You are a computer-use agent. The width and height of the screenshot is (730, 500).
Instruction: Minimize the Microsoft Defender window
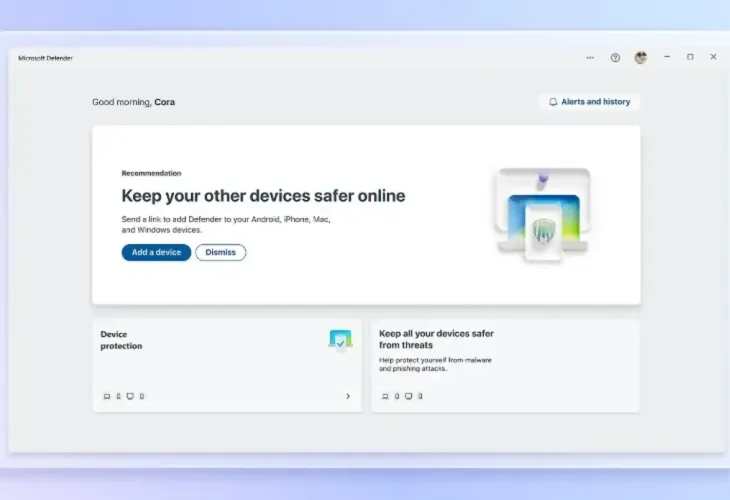point(667,57)
